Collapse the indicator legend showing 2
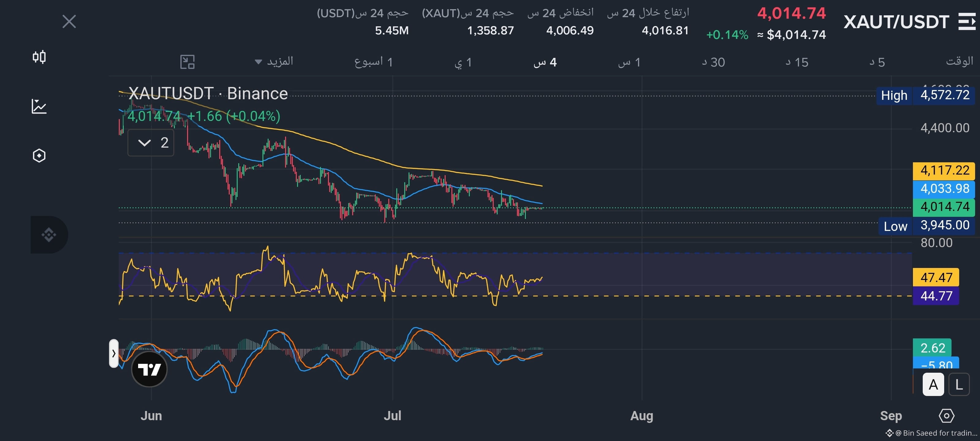The image size is (980, 441). click(x=151, y=143)
